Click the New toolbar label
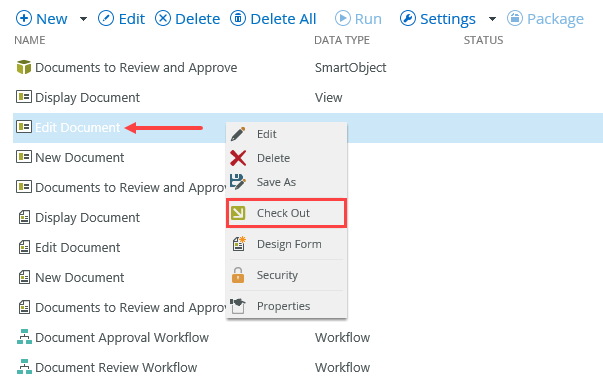The width and height of the screenshot is (603, 392). (52, 18)
